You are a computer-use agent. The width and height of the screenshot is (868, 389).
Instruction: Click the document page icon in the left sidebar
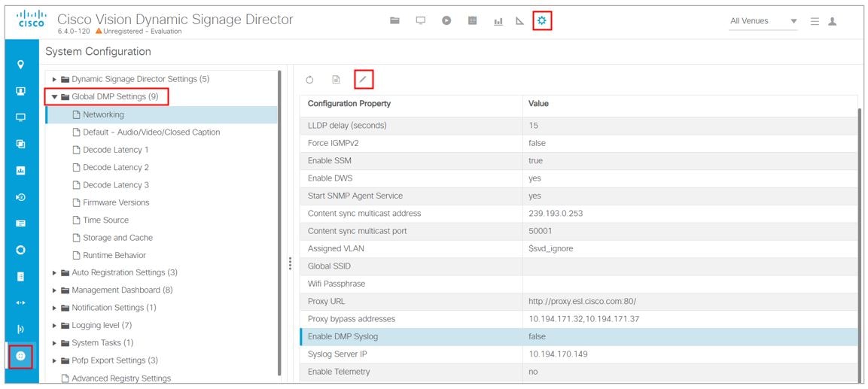pyautogui.click(x=21, y=276)
